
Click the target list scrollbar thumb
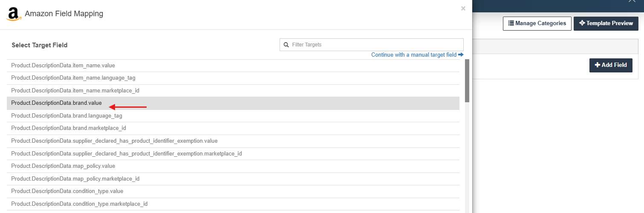[467, 81]
